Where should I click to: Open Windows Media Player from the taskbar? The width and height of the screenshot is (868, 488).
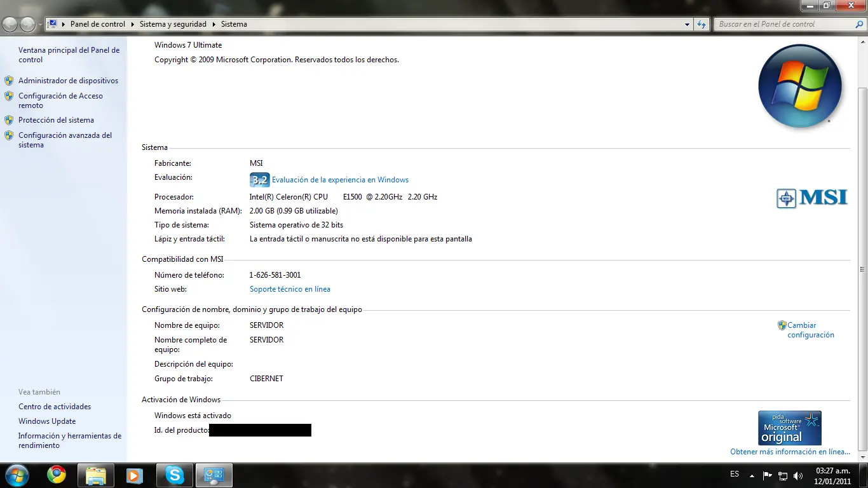point(135,475)
